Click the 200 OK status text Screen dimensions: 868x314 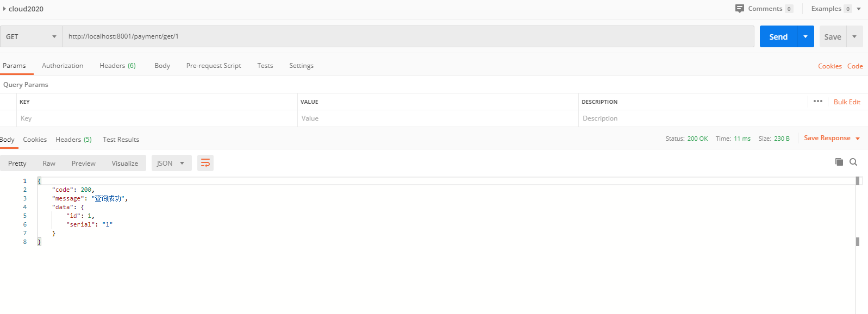(697, 139)
